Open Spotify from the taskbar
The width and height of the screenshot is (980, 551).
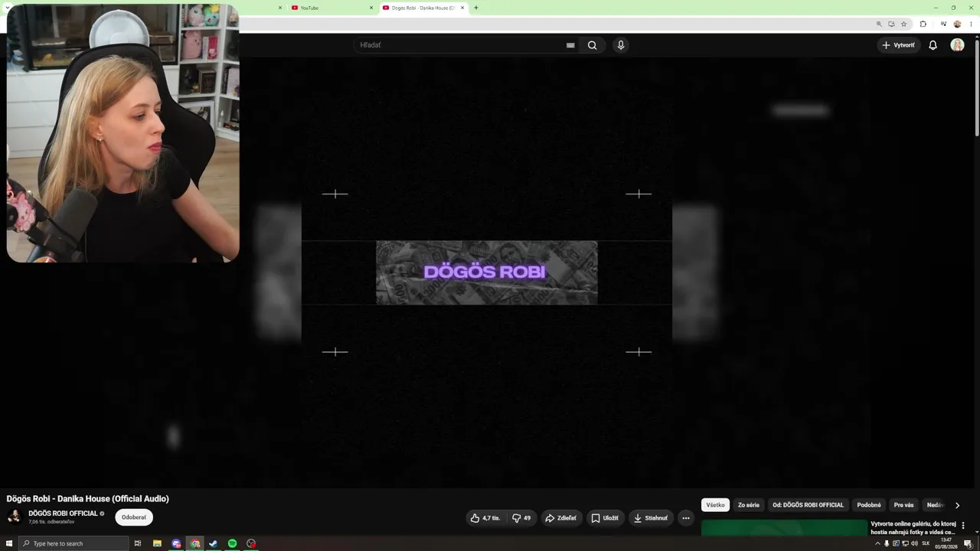[232, 543]
